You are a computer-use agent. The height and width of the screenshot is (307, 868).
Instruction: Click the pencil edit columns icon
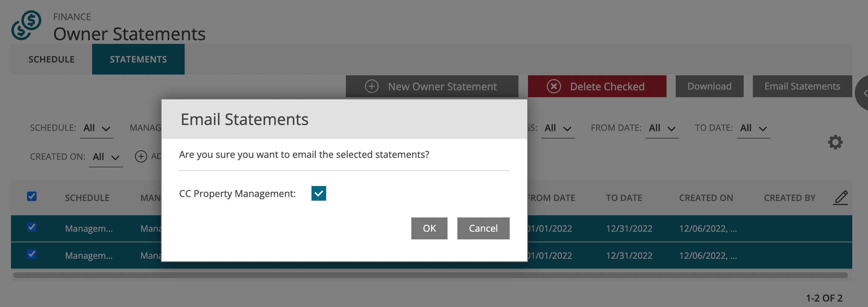[x=841, y=198]
